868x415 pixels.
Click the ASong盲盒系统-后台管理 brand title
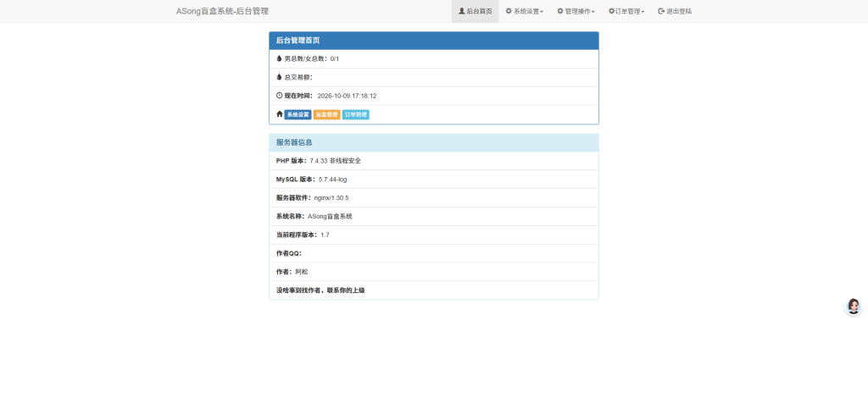tap(223, 11)
